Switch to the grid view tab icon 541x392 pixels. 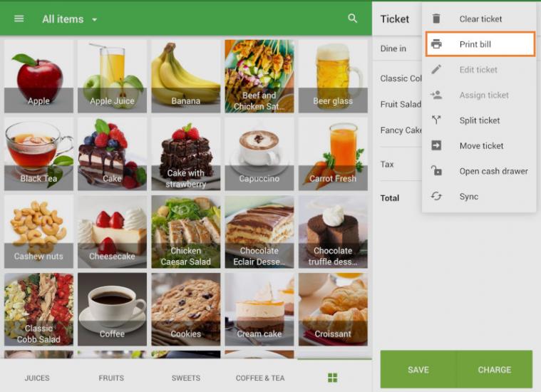pyautogui.click(x=332, y=378)
